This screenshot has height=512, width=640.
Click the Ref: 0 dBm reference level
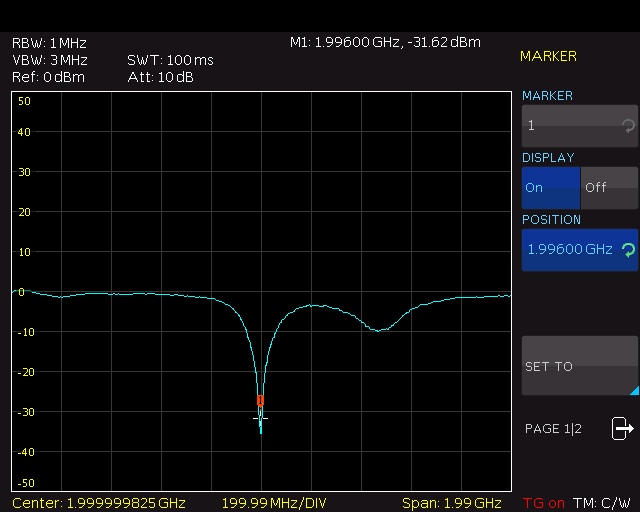48,77
